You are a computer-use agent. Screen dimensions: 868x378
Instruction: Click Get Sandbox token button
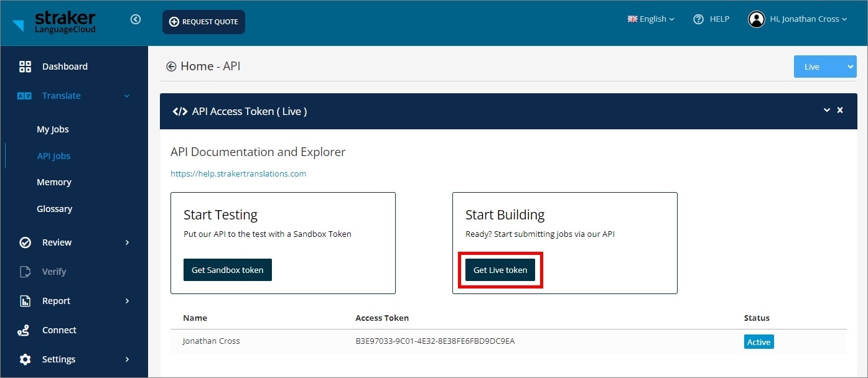pyautogui.click(x=228, y=270)
